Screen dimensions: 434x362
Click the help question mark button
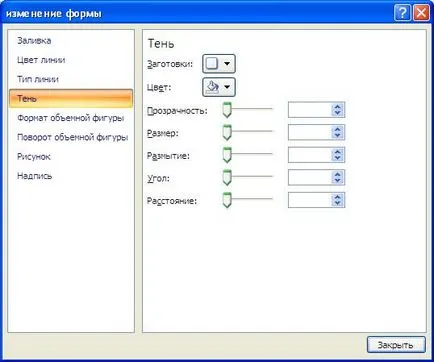coord(402,13)
